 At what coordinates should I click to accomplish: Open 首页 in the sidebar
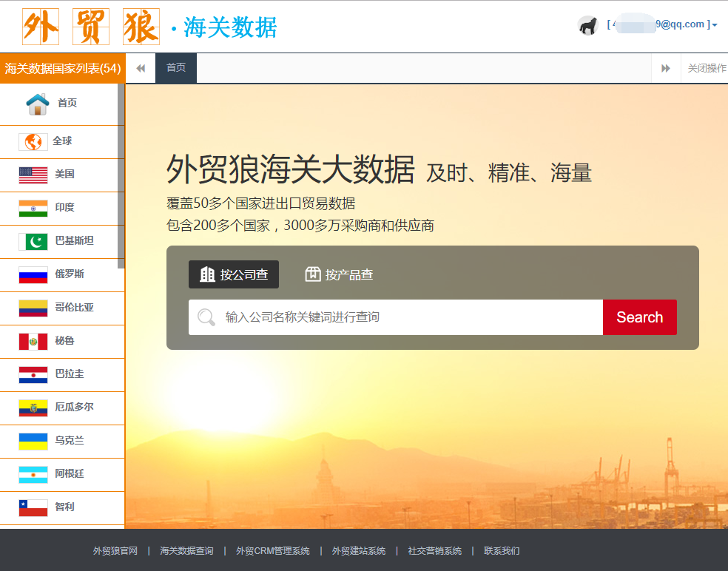(x=62, y=104)
